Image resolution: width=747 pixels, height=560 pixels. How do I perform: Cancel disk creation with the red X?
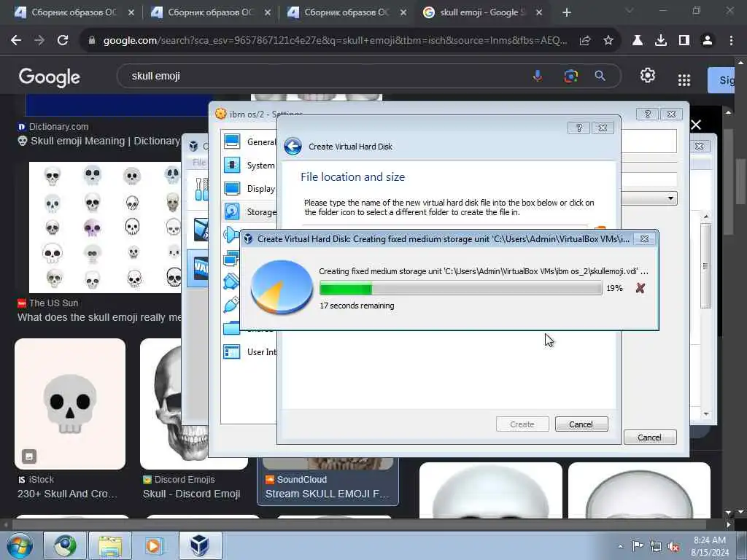[x=640, y=287]
